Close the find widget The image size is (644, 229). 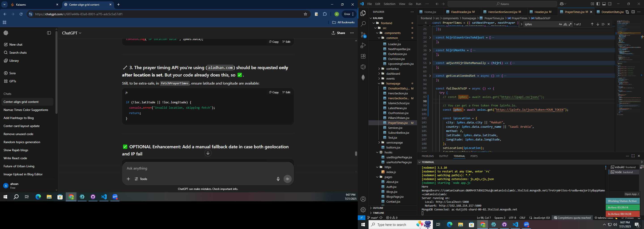[x=609, y=24]
